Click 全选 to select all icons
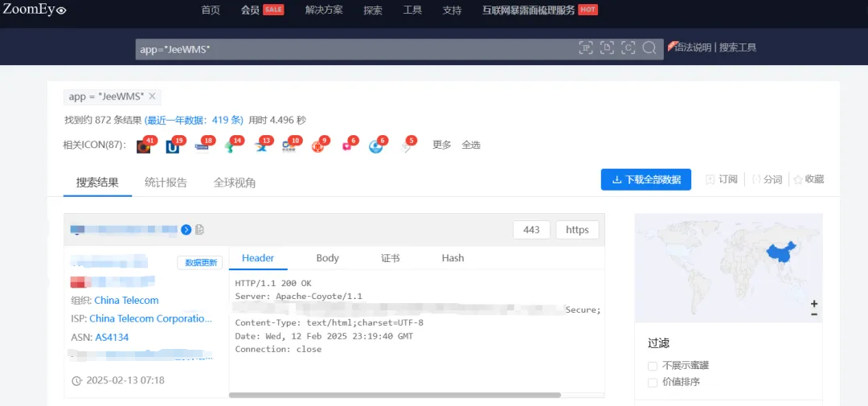This screenshot has height=406, width=868. (x=471, y=146)
